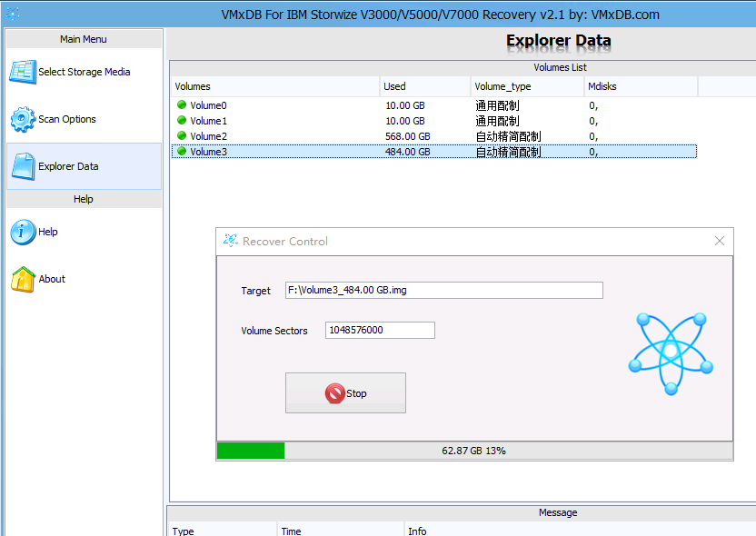
Task: Click the red stop-sign icon on the Stop button
Action: pos(334,393)
